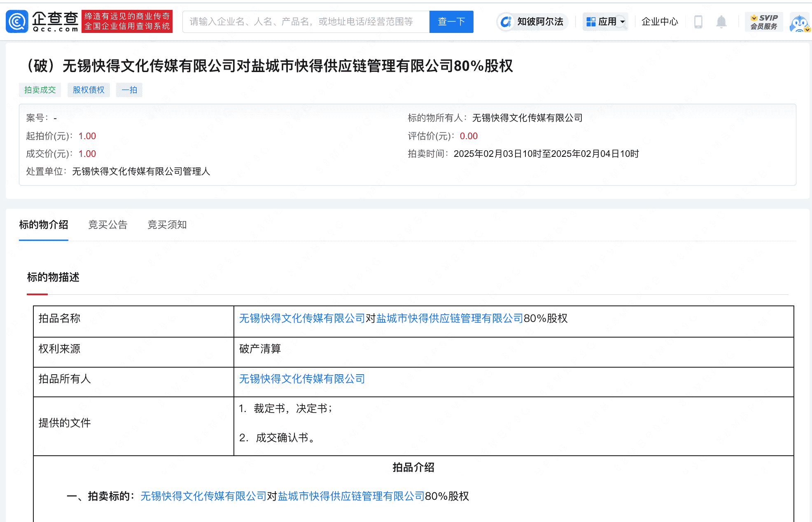Click the 查一下 search button
The image size is (812, 522).
point(451,21)
